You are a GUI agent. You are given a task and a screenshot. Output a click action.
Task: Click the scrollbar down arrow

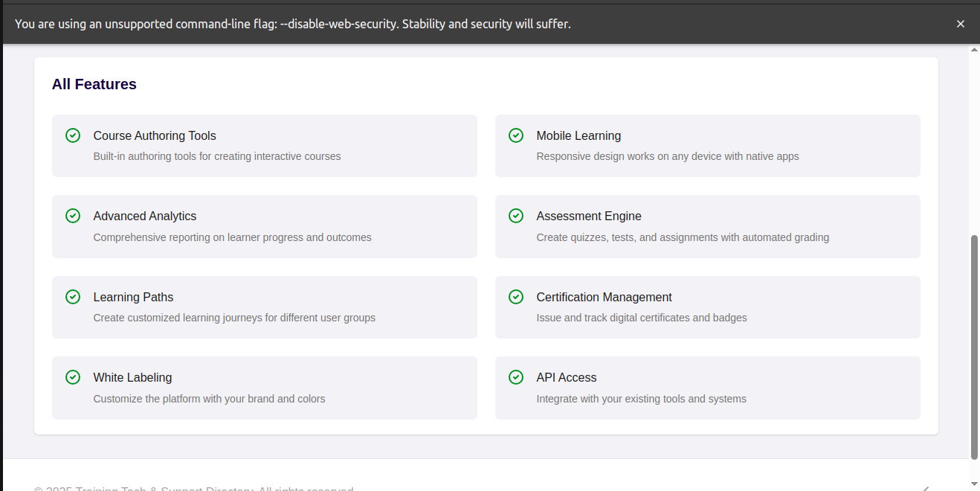pos(975,484)
